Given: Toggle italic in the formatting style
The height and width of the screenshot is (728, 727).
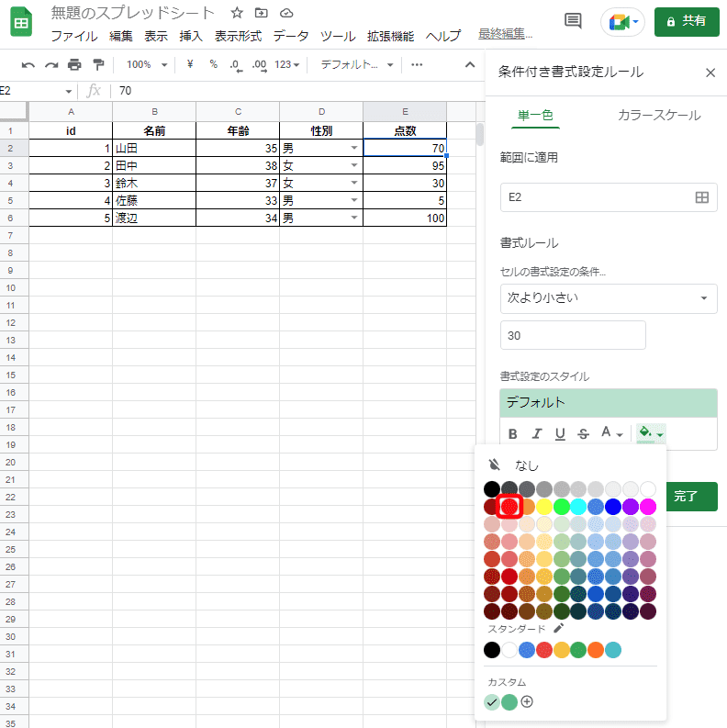Looking at the screenshot, I should coord(536,433).
